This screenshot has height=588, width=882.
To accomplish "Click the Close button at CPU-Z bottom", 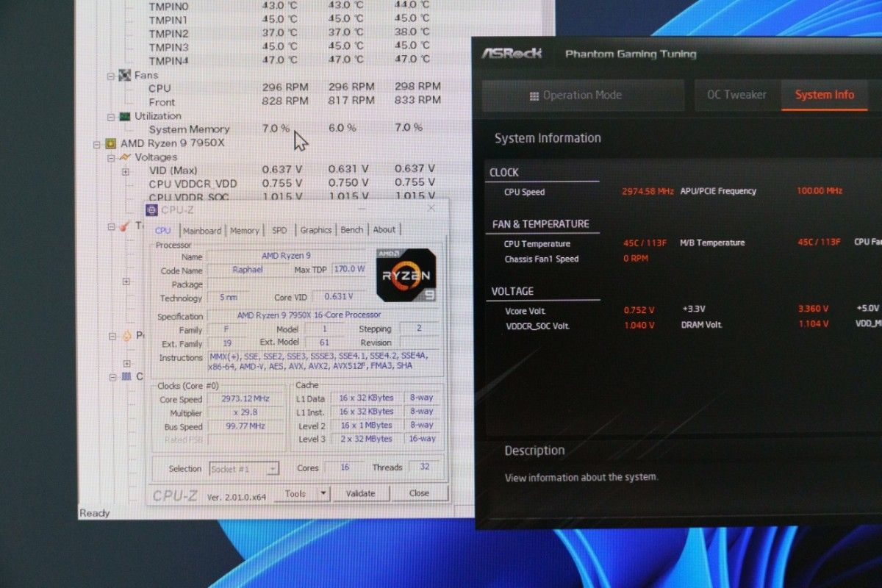I will point(419,493).
